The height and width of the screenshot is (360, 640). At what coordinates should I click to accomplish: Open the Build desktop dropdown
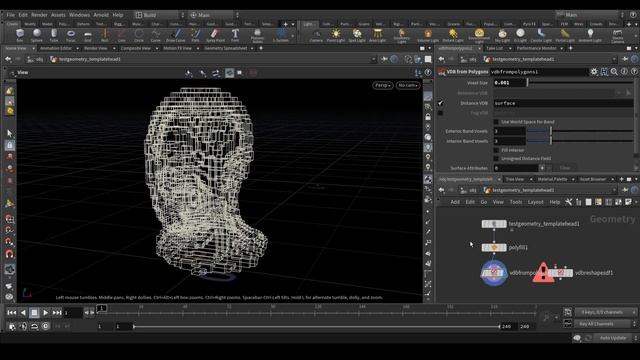(159, 15)
